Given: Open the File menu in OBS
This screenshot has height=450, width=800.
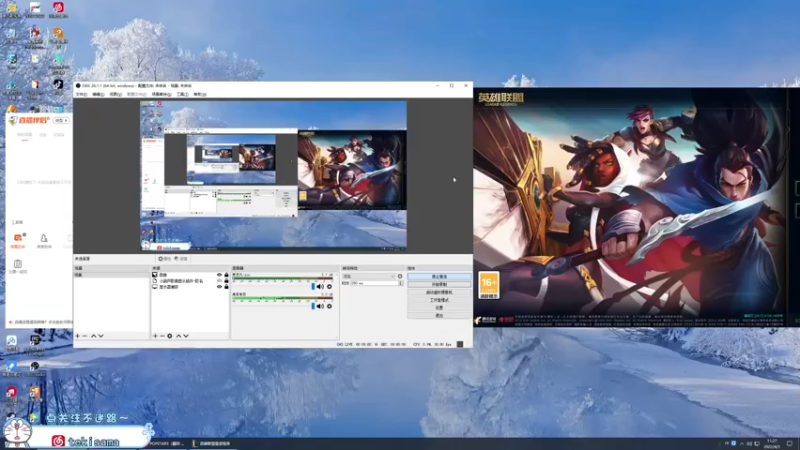Looking at the screenshot, I should [x=81, y=94].
